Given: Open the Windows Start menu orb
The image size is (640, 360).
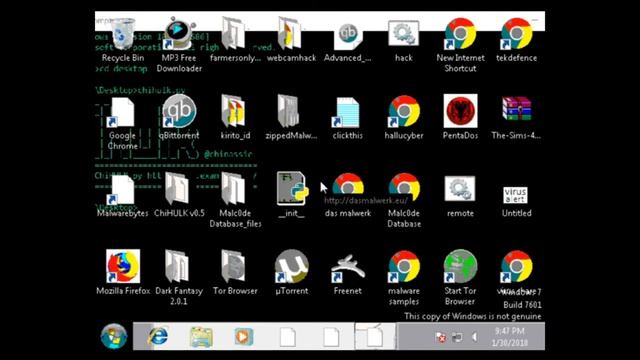Looking at the screenshot, I should [x=113, y=336].
